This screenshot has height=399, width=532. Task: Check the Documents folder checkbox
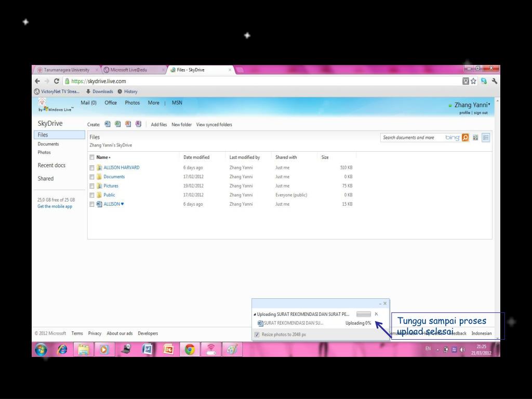pyautogui.click(x=91, y=177)
